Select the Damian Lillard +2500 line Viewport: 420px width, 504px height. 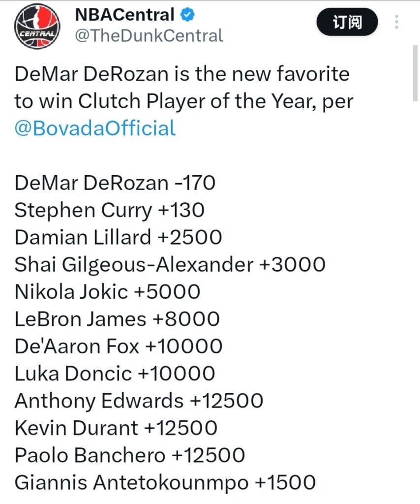(118, 238)
